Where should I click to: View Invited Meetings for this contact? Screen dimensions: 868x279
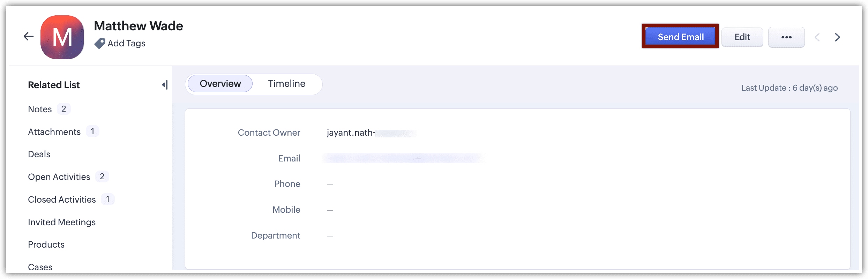tap(62, 222)
